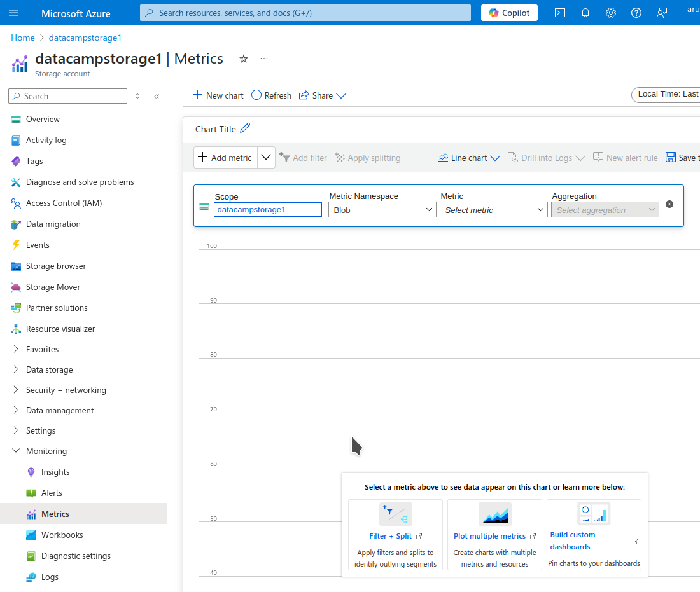
Task: Click the Azure global search box
Action: (x=305, y=13)
